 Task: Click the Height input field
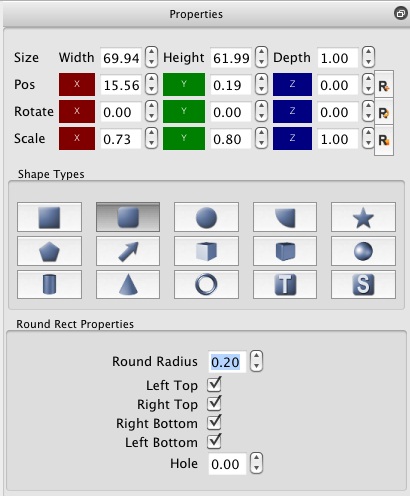click(x=231, y=58)
